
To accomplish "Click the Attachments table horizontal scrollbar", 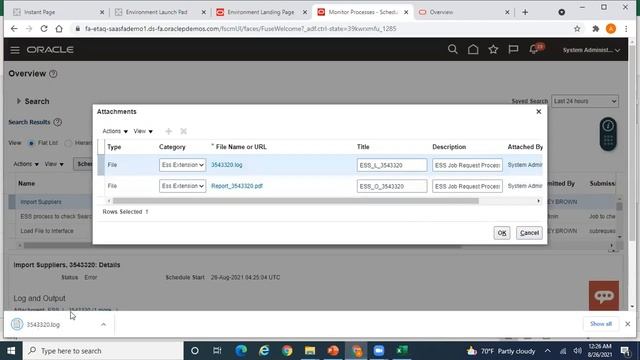I will point(296,201).
